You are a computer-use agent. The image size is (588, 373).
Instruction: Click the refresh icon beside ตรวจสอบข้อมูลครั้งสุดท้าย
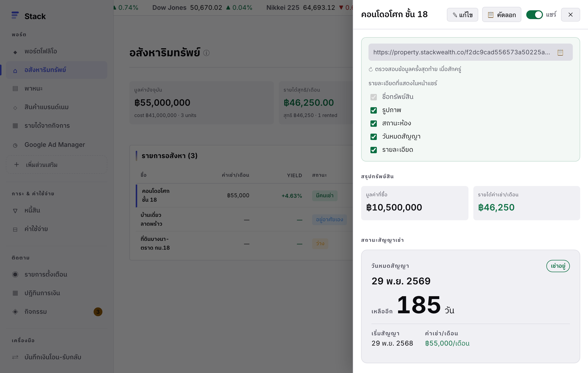pos(371,70)
